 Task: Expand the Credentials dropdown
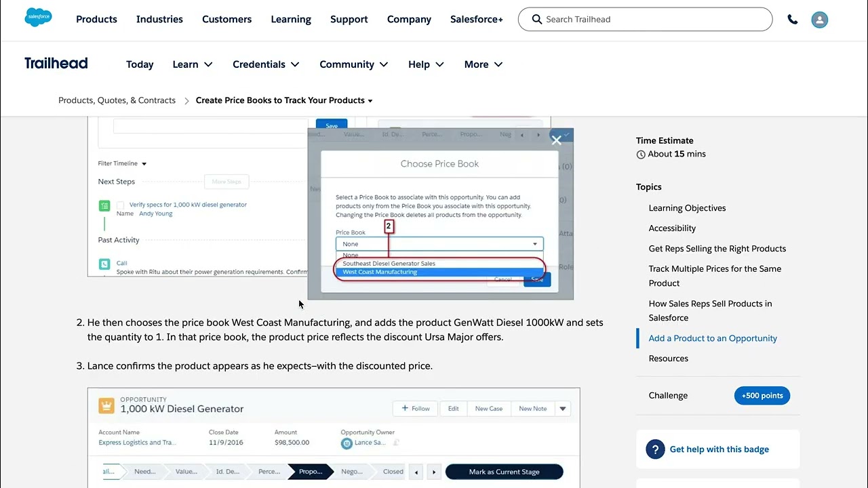pos(266,64)
